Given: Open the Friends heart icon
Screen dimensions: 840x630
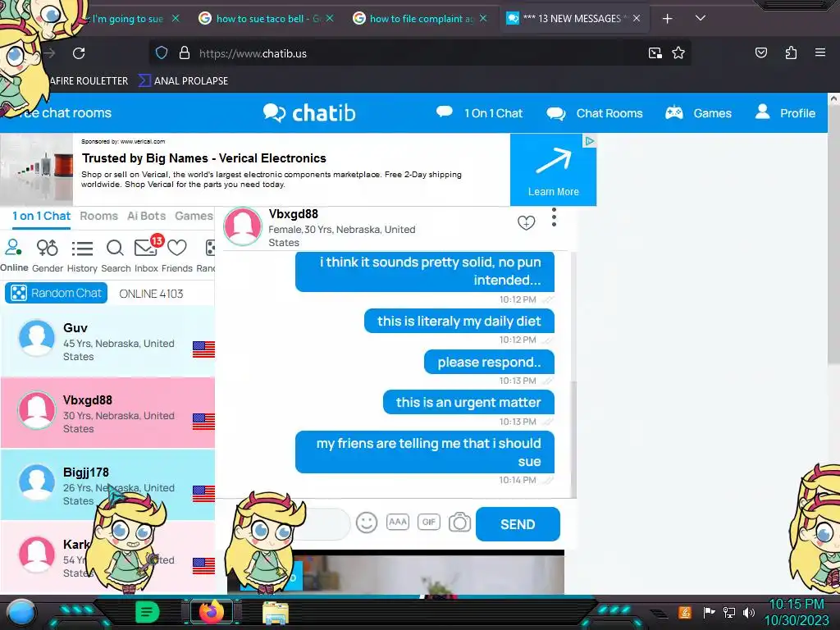Looking at the screenshot, I should [x=177, y=256].
